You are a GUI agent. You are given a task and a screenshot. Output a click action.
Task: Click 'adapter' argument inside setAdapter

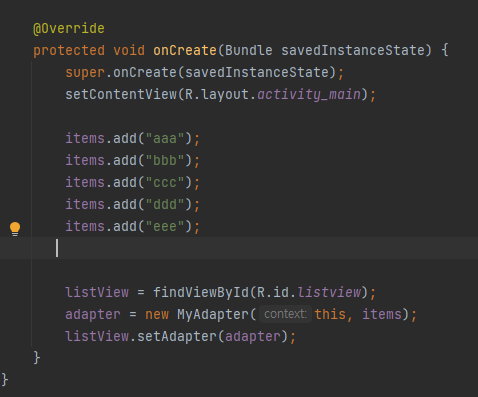tap(253, 336)
